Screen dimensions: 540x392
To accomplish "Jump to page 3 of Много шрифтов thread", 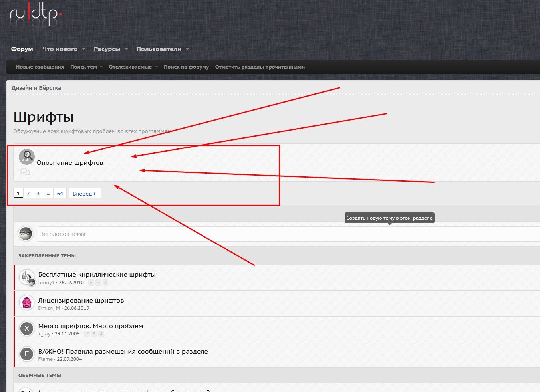I will click(94, 334).
